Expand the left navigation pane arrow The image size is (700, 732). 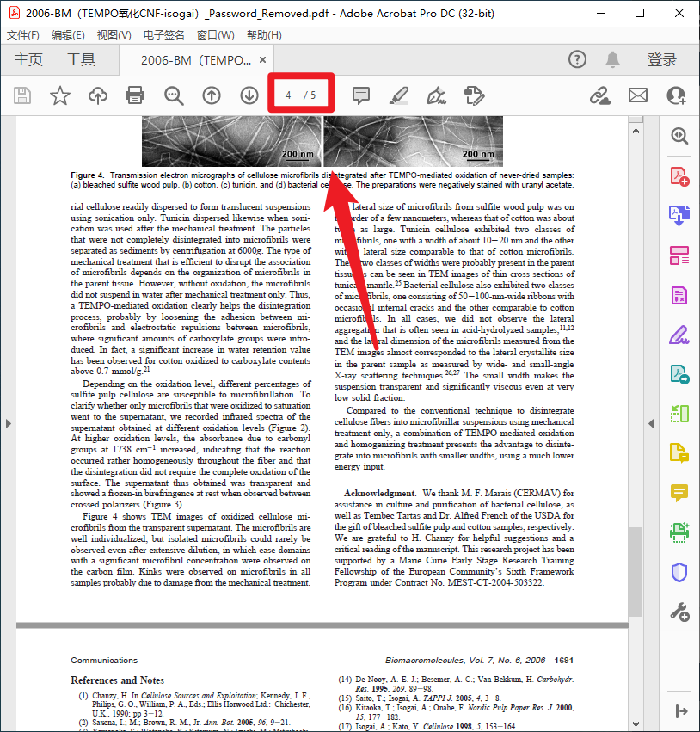pyautogui.click(x=9, y=423)
